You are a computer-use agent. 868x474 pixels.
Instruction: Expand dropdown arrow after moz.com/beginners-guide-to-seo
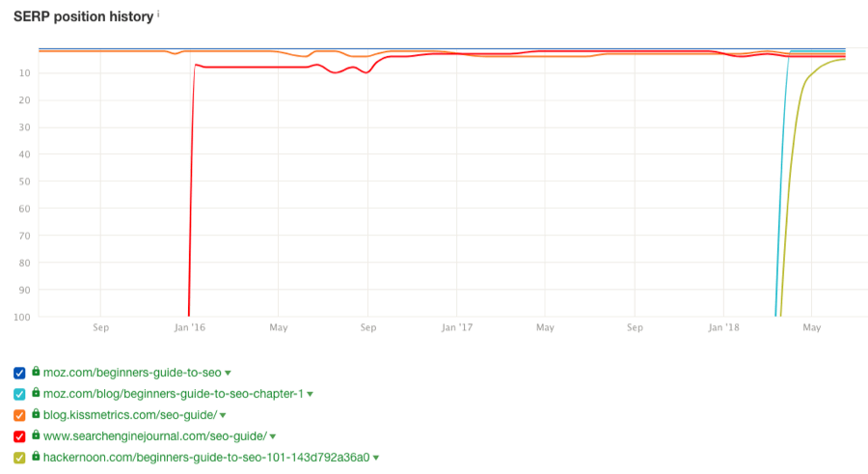[228, 373]
